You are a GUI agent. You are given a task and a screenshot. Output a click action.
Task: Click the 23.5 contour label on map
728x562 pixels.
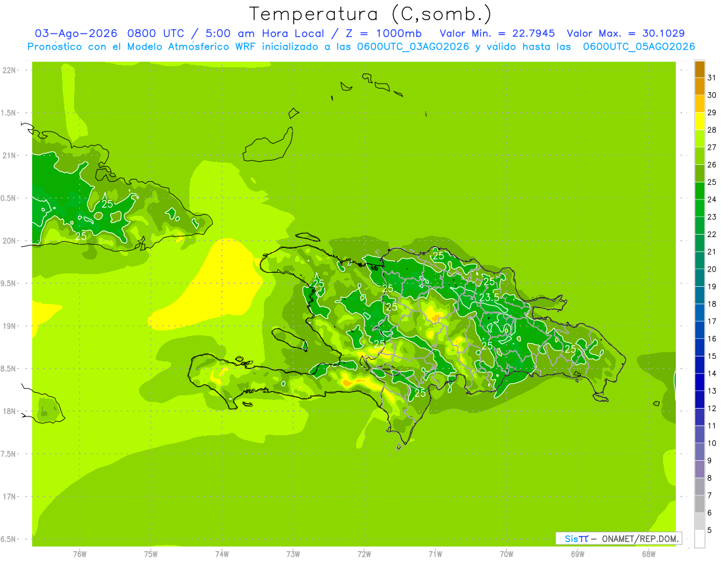point(489,298)
